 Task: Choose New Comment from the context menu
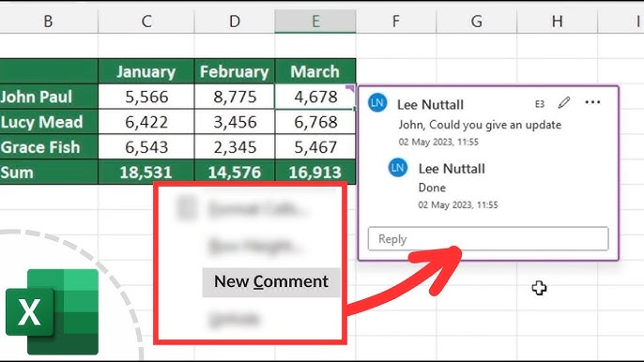pos(271,282)
